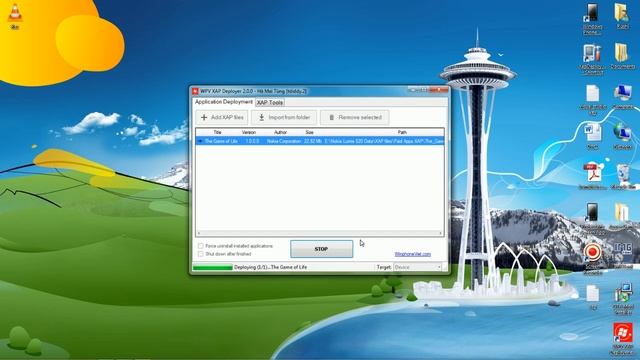Select the device with screwdriver tools desktop icon
This screenshot has width=640, height=360.
(592, 59)
